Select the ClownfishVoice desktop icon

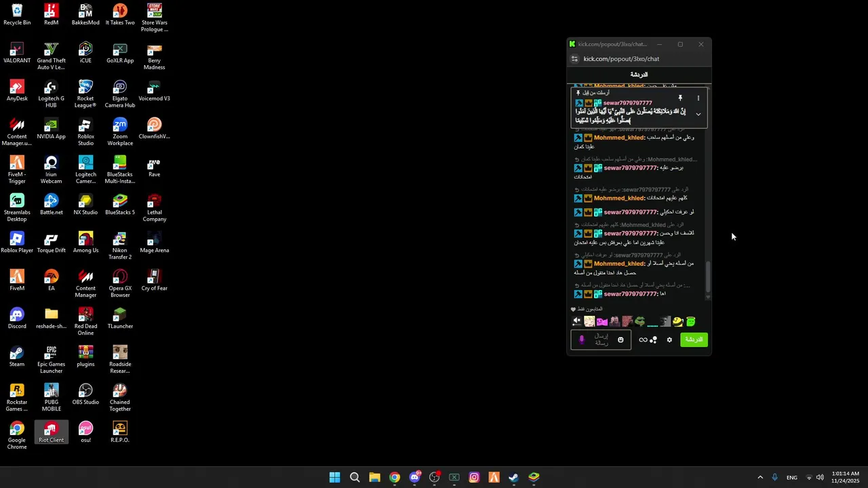click(x=154, y=129)
